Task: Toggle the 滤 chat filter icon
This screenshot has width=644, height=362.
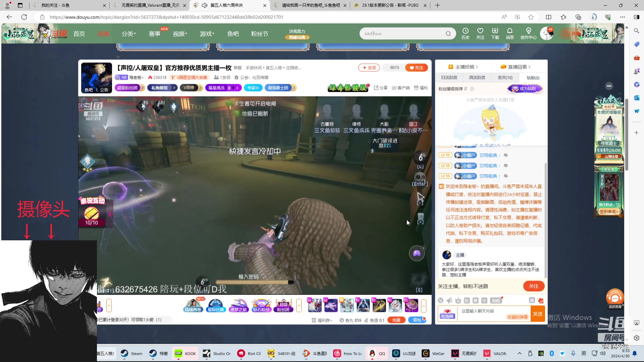Action: pos(532,300)
